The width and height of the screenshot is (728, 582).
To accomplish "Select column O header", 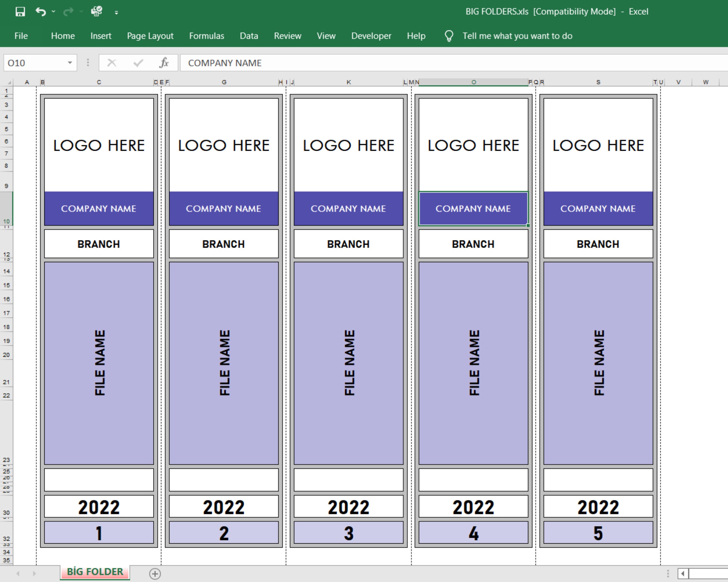I will [x=473, y=82].
